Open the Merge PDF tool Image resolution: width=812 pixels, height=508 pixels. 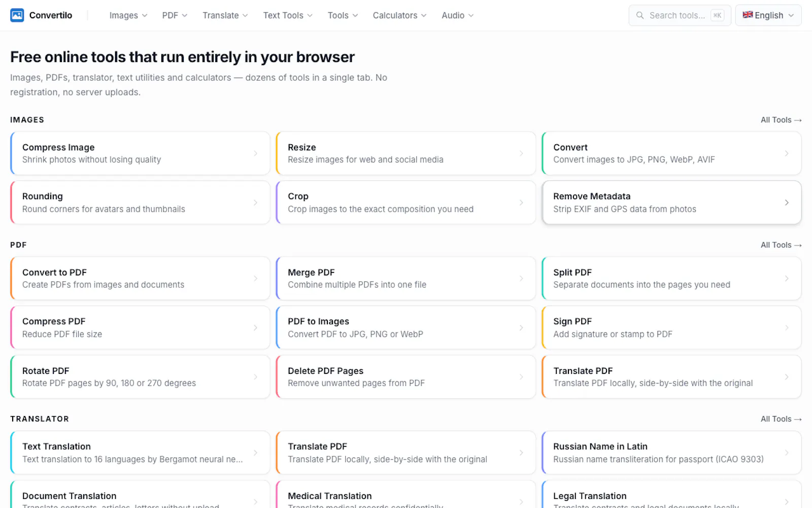[405, 278]
